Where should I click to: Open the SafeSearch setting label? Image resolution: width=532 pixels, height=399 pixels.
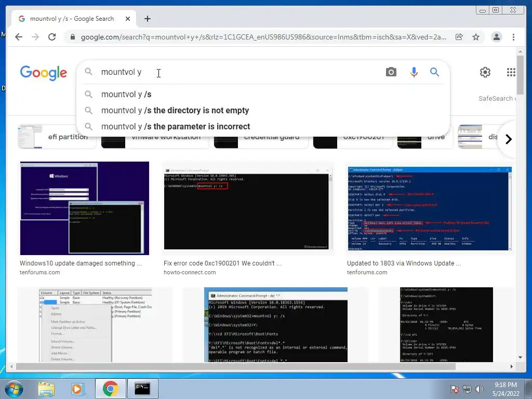coord(497,98)
